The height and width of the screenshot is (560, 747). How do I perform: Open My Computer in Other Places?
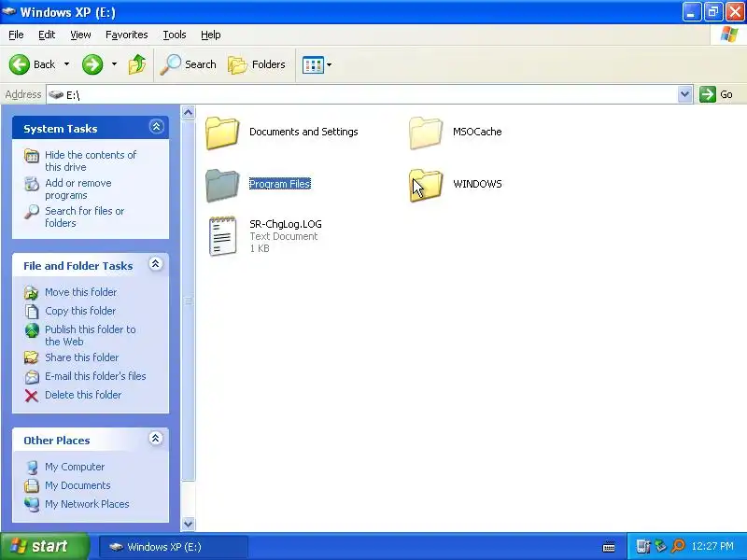[x=75, y=467]
